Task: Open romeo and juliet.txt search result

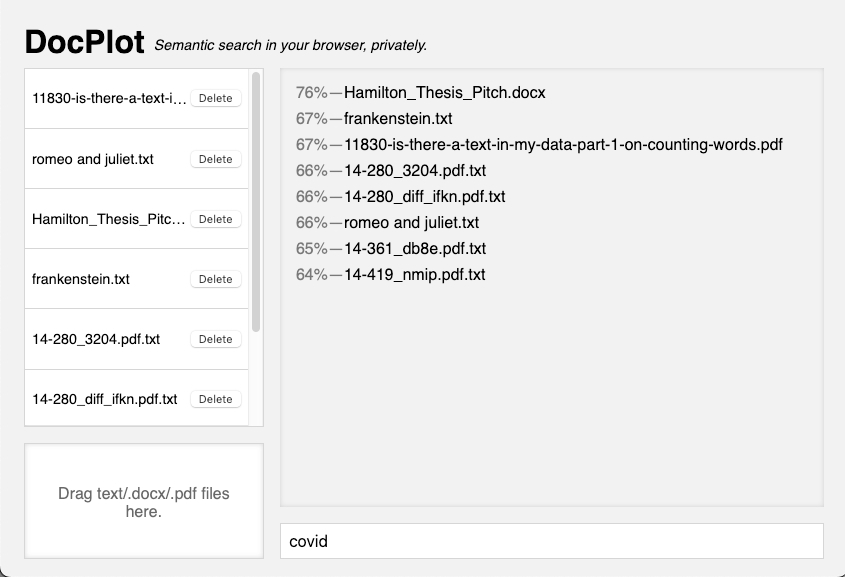Action: click(x=411, y=223)
